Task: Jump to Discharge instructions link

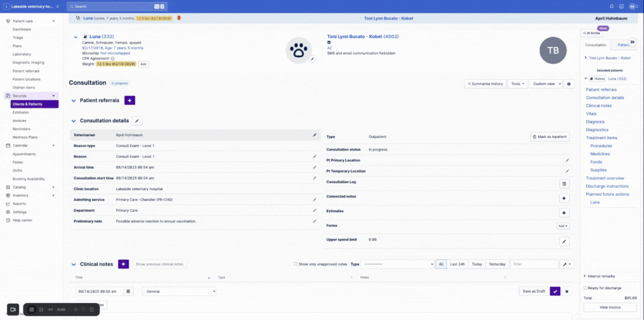Action: 607,186
